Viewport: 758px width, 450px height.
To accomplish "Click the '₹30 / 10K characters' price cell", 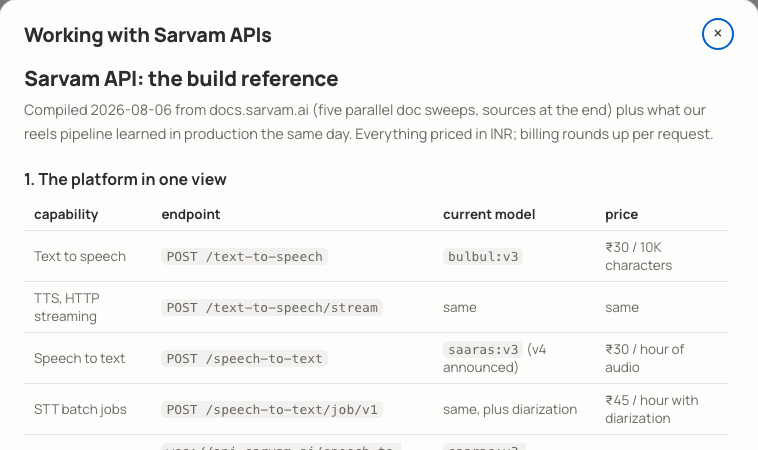I will tap(638, 256).
